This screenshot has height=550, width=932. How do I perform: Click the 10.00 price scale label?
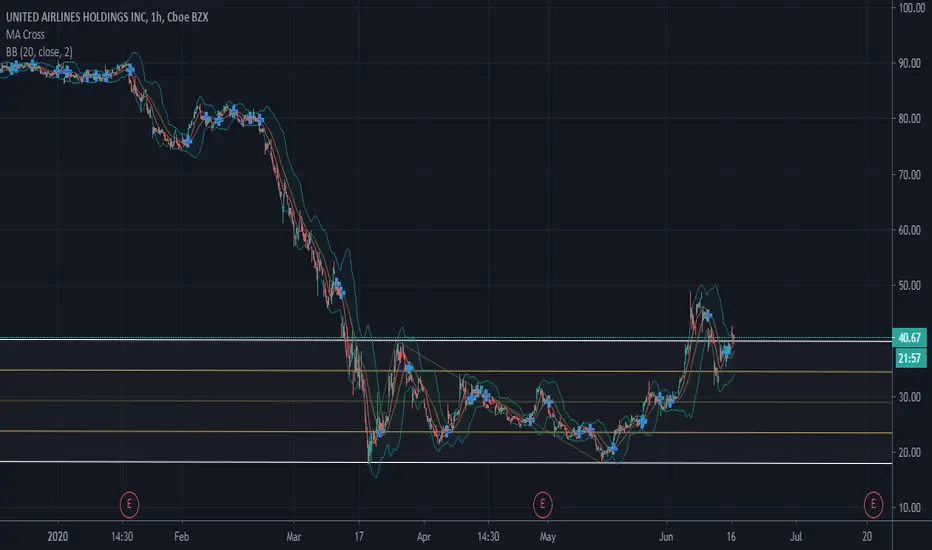(909, 507)
